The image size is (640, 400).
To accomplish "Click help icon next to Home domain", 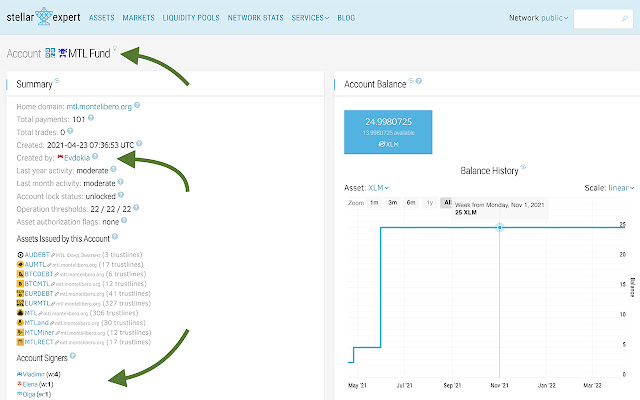I will click(x=137, y=105).
